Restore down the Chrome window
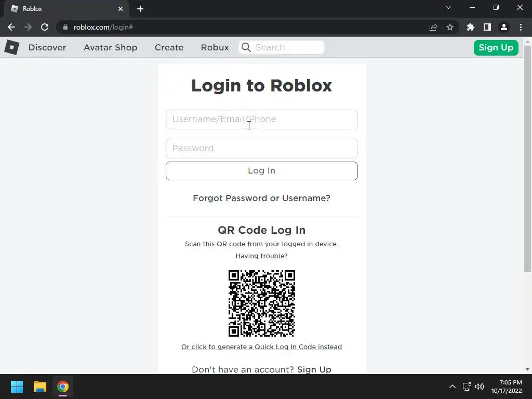Screen dimensions: 532x399 496,7
